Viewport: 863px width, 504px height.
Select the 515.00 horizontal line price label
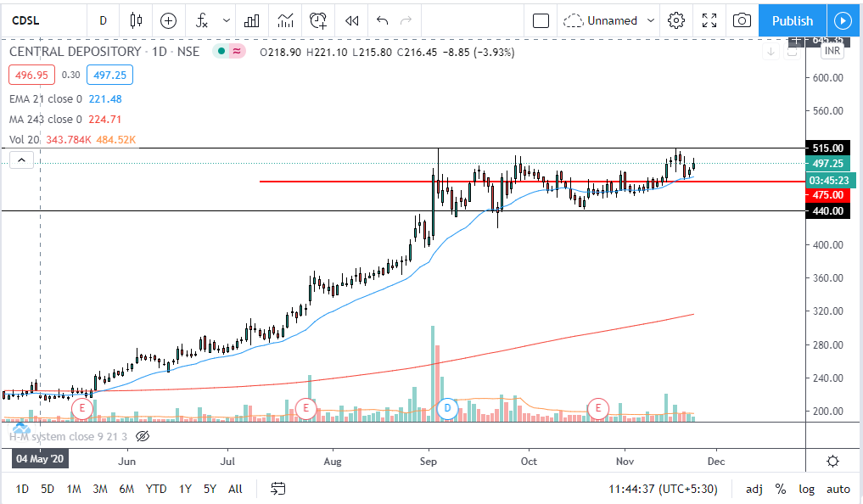click(x=827, y=148)
